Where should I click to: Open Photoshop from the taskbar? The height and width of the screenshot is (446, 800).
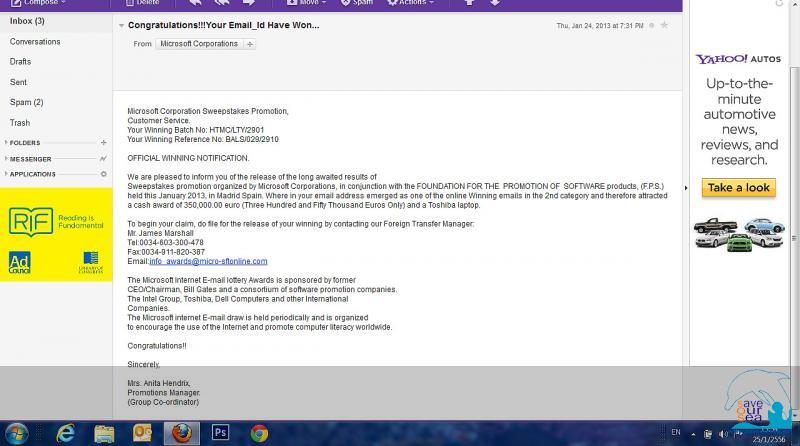pos(220,432)
